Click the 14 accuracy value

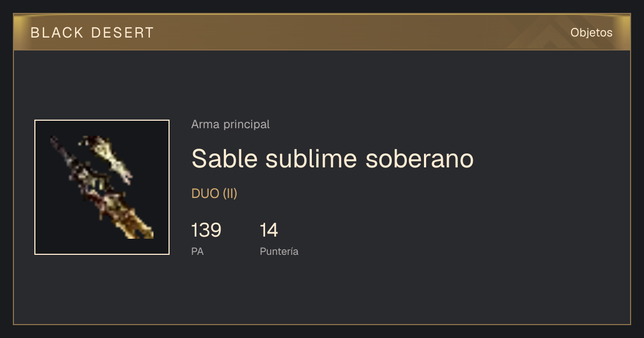click(269, 230)
